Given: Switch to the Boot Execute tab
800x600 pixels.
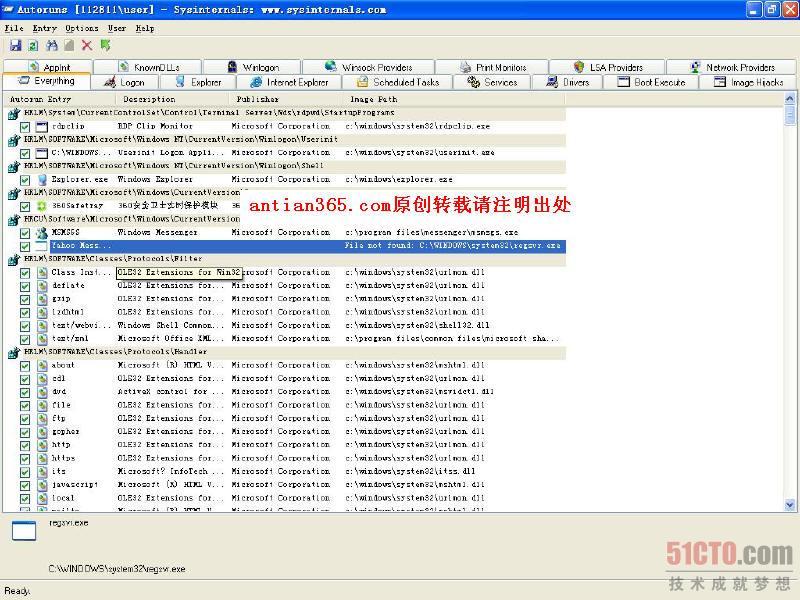Looking at the screenshot, I should (x=651, y=82).
